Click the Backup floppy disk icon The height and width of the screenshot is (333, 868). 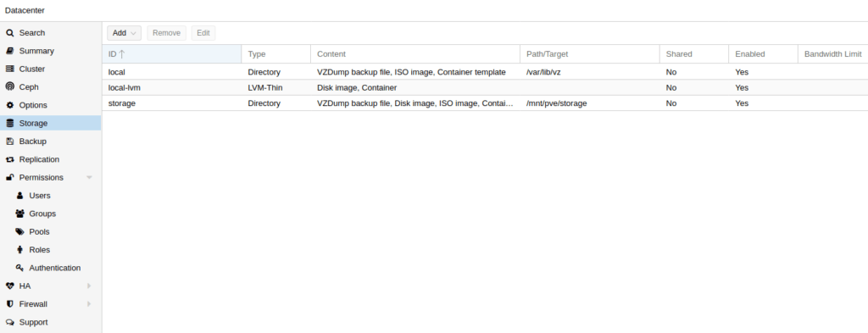[x=9, y=141]
